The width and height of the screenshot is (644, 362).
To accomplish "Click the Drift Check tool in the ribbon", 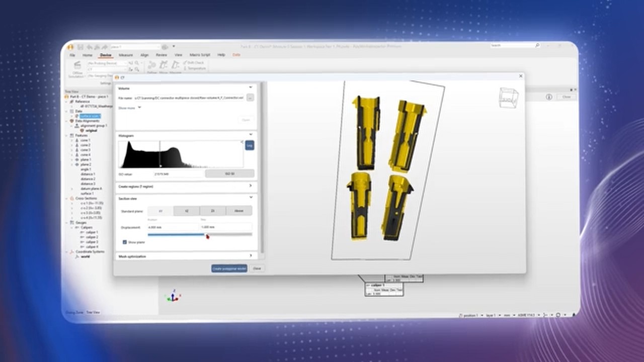I will (193, 63).
